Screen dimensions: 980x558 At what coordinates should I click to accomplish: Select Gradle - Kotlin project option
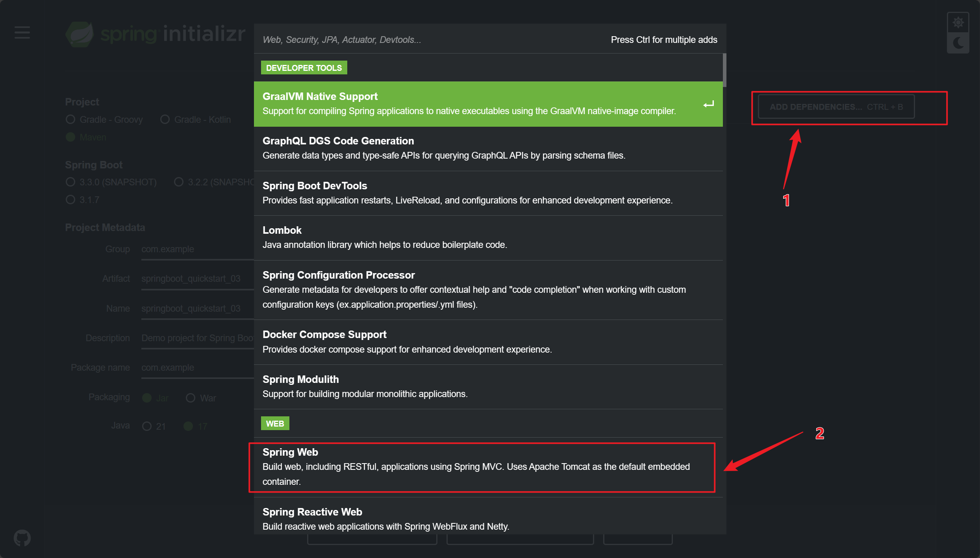coord(165,119)
